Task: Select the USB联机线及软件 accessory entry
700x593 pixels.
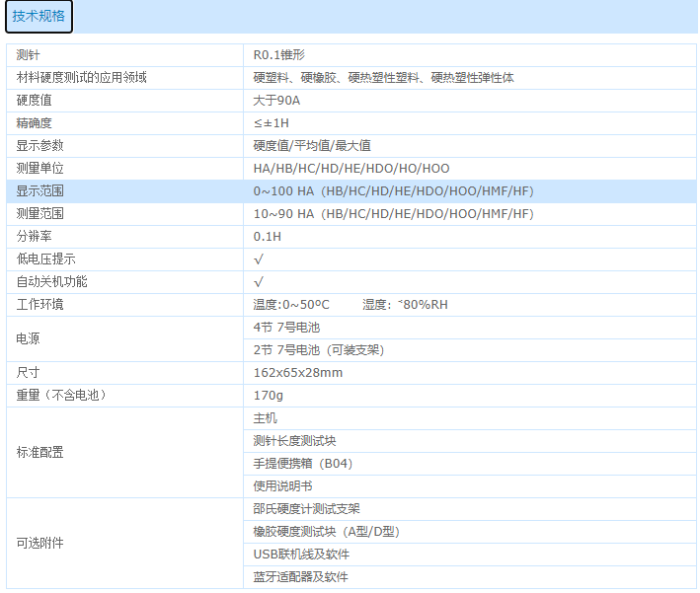Action: 301,555
